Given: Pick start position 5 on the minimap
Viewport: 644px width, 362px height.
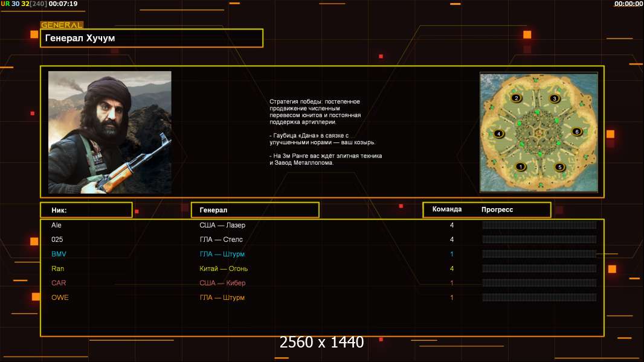Looking at the screenshot, I should coord(559,167).
